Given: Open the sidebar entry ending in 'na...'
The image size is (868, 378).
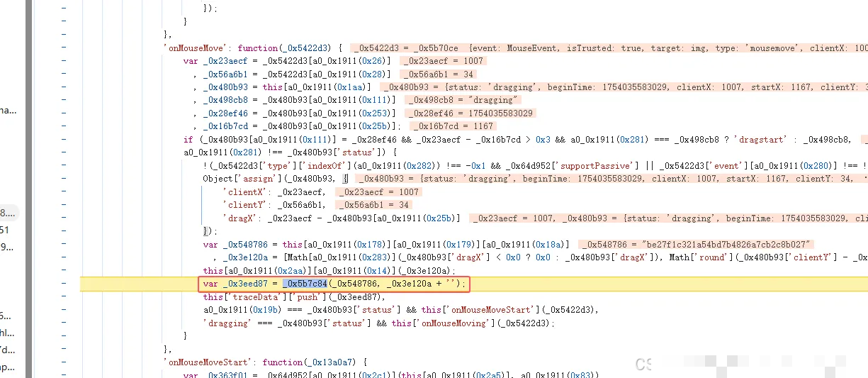Looking at the screenshot, I should 6,110.
